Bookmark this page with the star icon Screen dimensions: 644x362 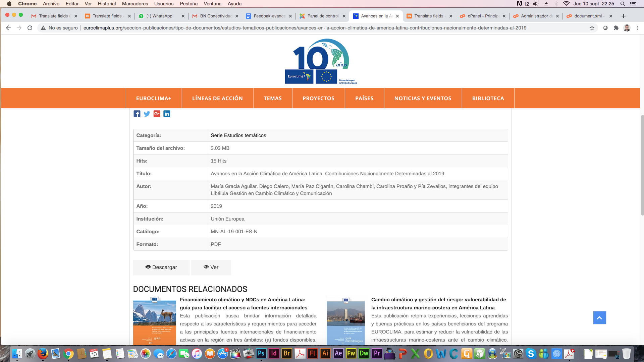click(x=592, y=28)
